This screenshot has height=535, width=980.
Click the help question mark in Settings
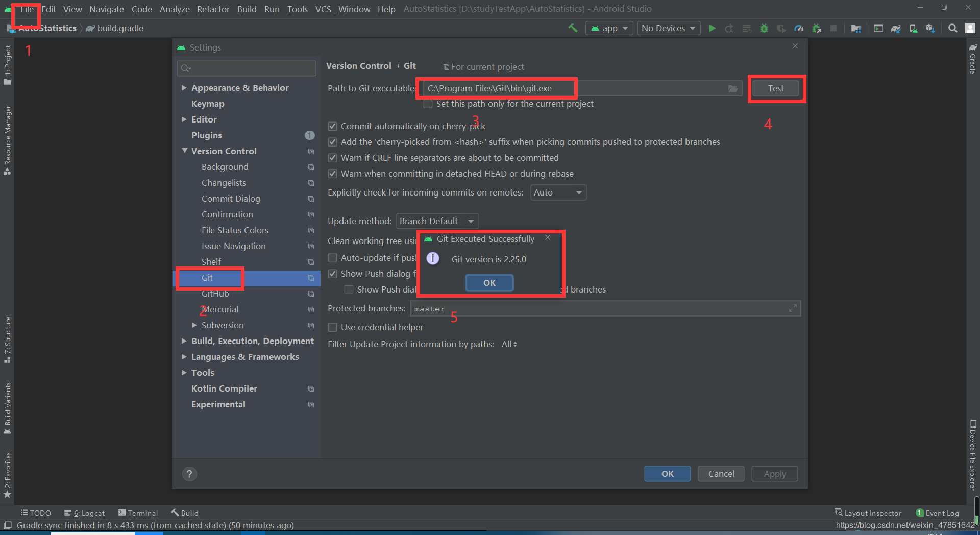pos(189,474)
